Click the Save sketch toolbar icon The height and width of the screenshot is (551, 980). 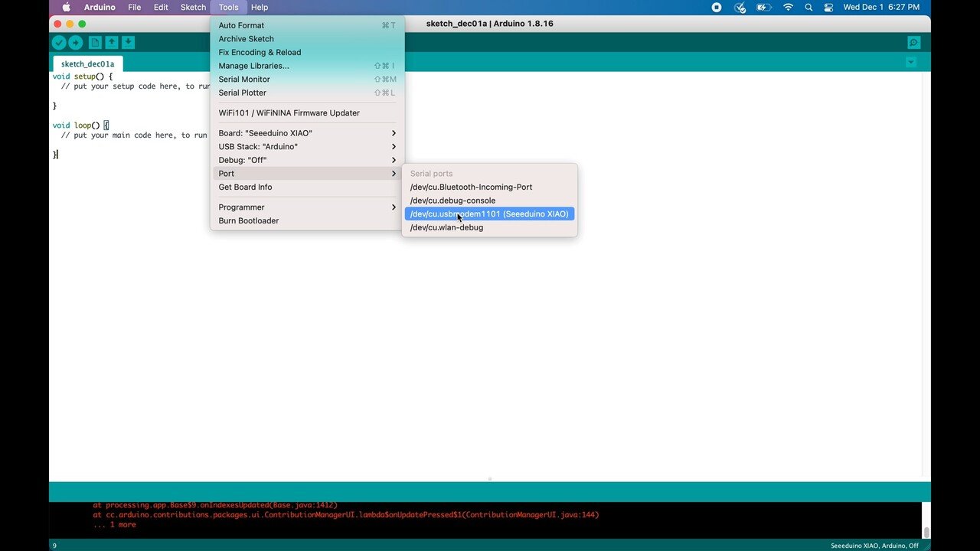(x=128, y=43)
